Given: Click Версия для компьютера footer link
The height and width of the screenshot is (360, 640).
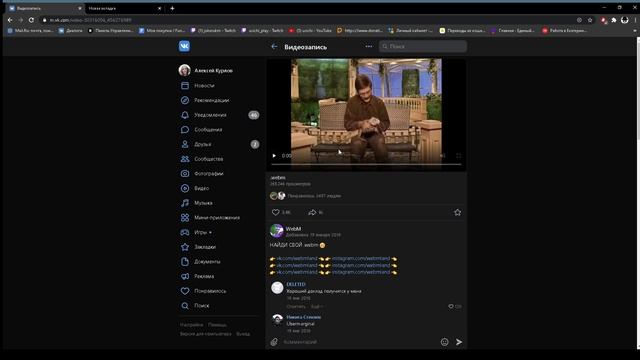Looking at the screenshot, I should point(206,334).
